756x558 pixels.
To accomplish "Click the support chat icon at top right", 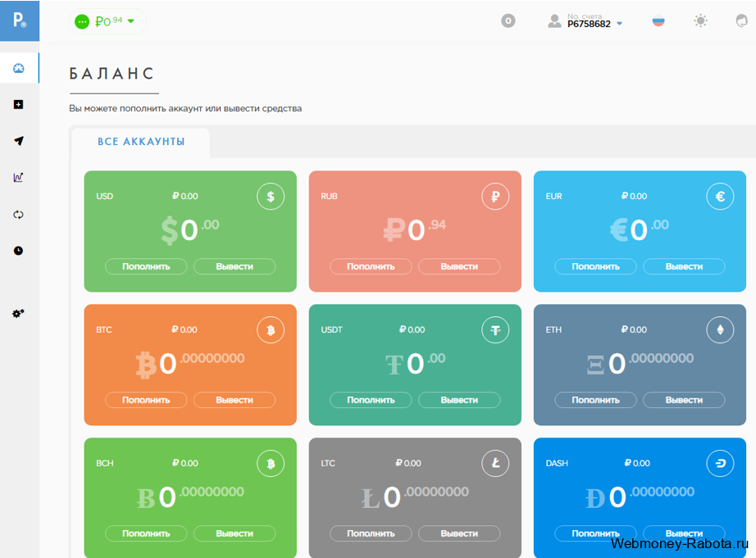I will pyautogui.click(x=741, y=20).
